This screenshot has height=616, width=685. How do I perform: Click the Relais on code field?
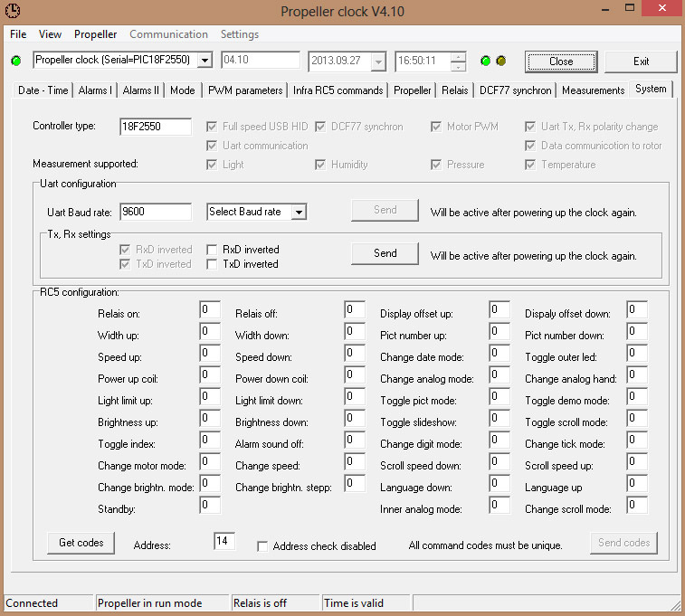click(x=210, y=309)
